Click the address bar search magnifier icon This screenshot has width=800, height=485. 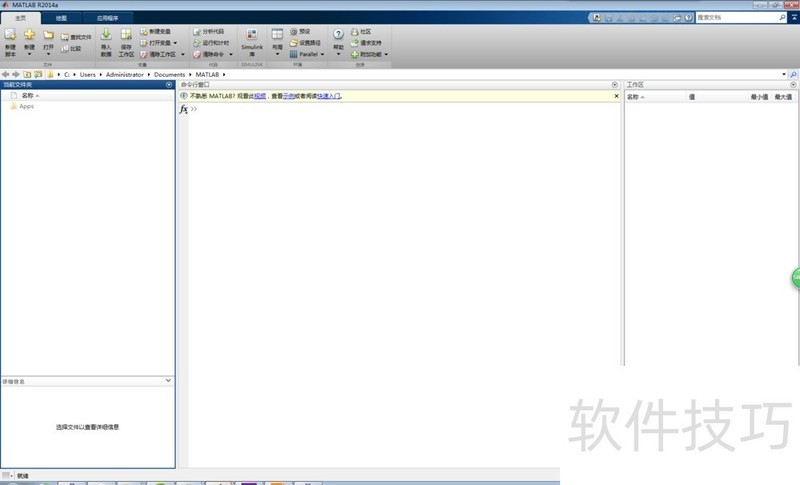(793, 74)
